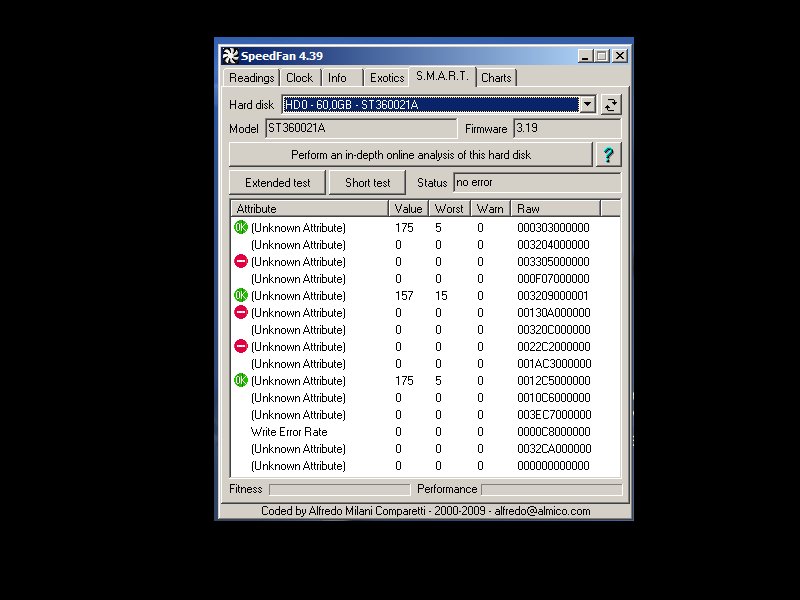Click the hard disk refresh arrows icon
The width and height of the screenshot is (800, 600).
pos(611,105)
